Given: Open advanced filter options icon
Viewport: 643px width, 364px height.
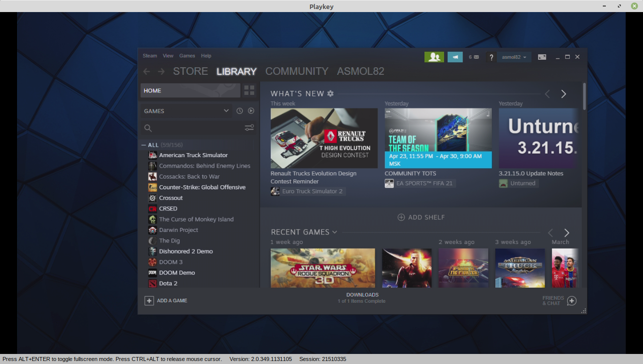Looking at the screenshot, I should point(249,128).
